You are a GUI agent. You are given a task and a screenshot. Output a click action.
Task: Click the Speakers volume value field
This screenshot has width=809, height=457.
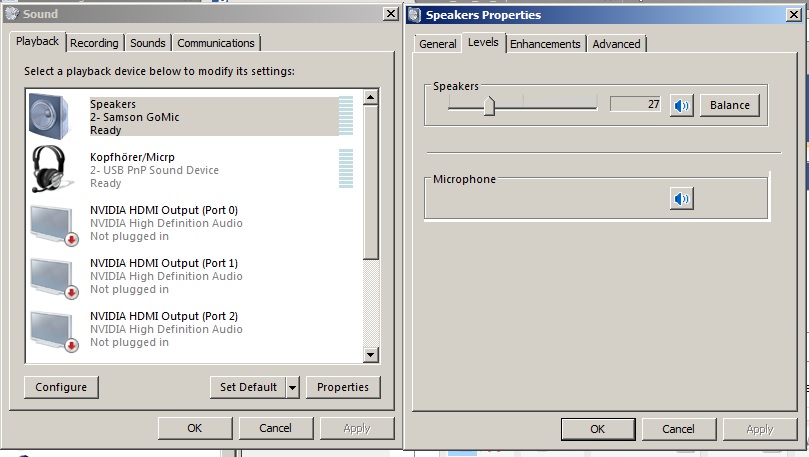[x=635, y=104]
